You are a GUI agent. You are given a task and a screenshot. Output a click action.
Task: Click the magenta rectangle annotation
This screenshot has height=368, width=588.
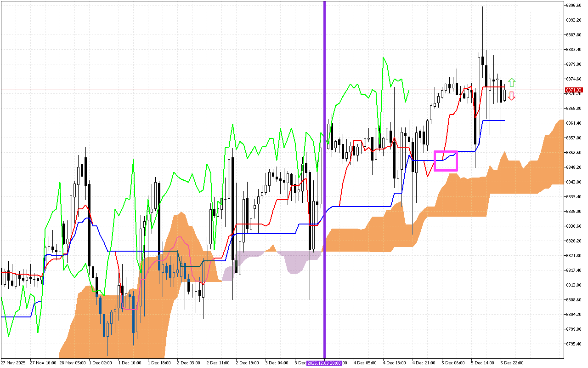445,161
